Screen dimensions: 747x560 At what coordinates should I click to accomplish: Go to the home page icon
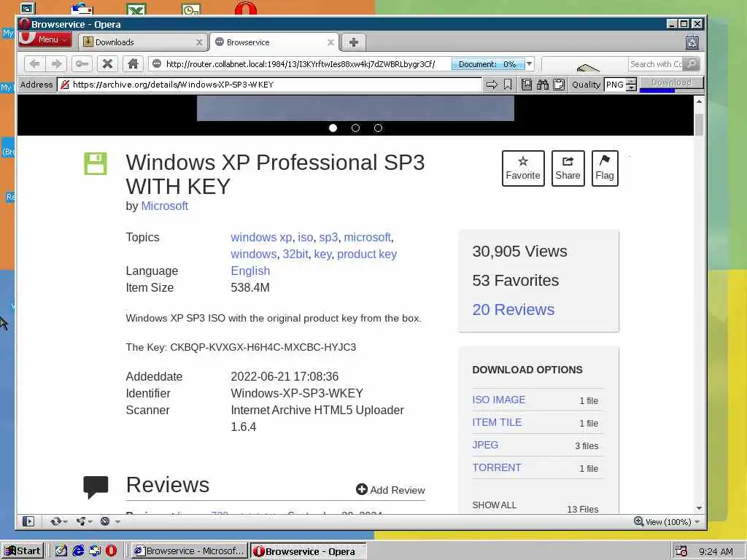133,64
